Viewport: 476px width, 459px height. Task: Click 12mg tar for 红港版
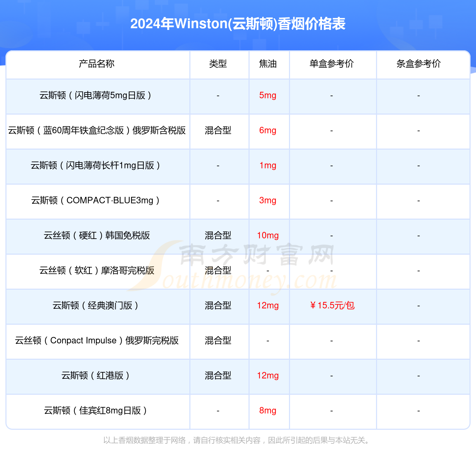click(268, 376)
